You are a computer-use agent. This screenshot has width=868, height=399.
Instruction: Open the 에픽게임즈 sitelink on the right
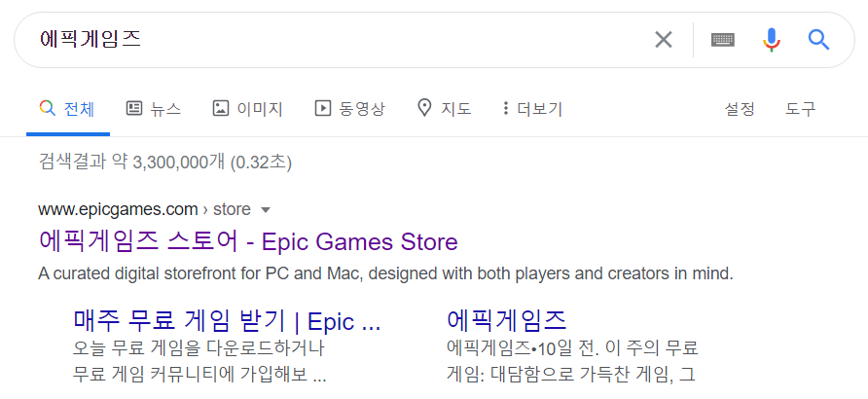(507, 320)
